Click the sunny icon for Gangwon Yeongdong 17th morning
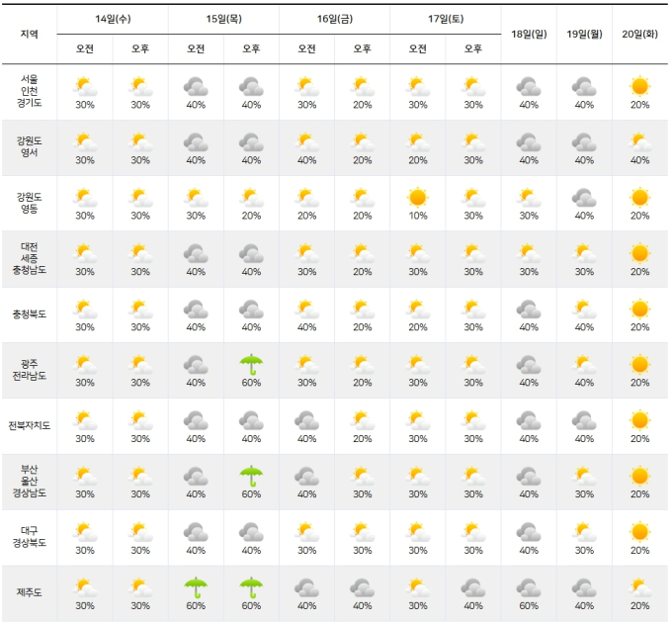The height and width of the screenshot is (625, 672). click(417, 198)
